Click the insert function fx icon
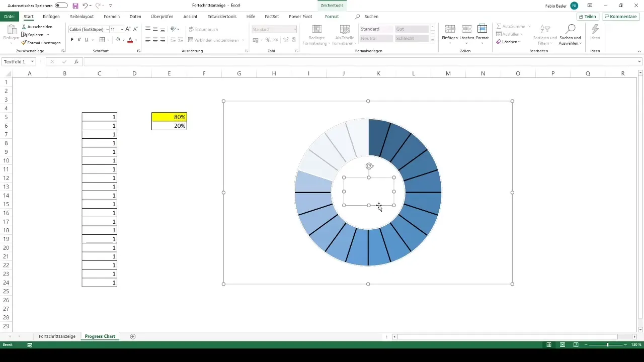 (x=76, y=62)
